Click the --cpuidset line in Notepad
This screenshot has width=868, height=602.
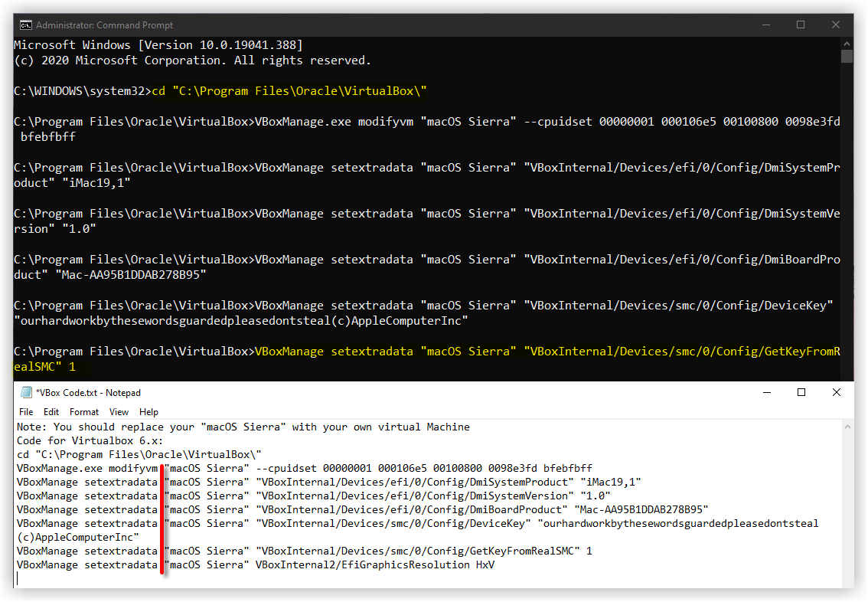pos(305,469)
